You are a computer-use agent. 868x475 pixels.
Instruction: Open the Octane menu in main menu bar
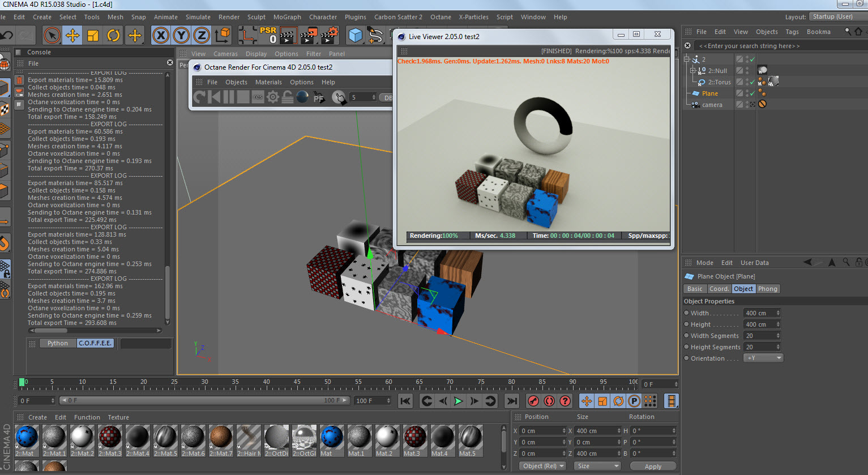click(x=441, y=17)
